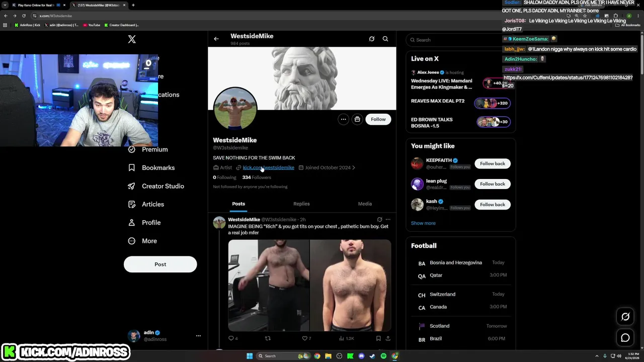The height and width of the screenshot is (362, 644).
Task: Click WestsideMike's profile avatar
Action: pos(235,109)
